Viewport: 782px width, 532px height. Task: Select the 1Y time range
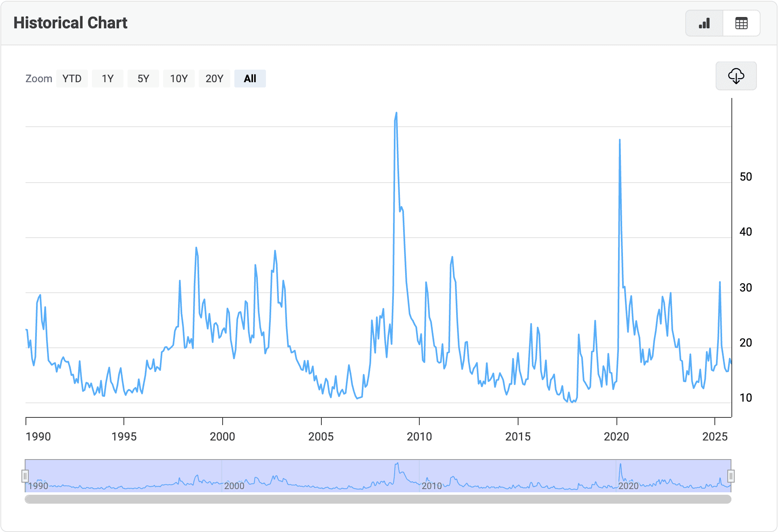[108, 78]
